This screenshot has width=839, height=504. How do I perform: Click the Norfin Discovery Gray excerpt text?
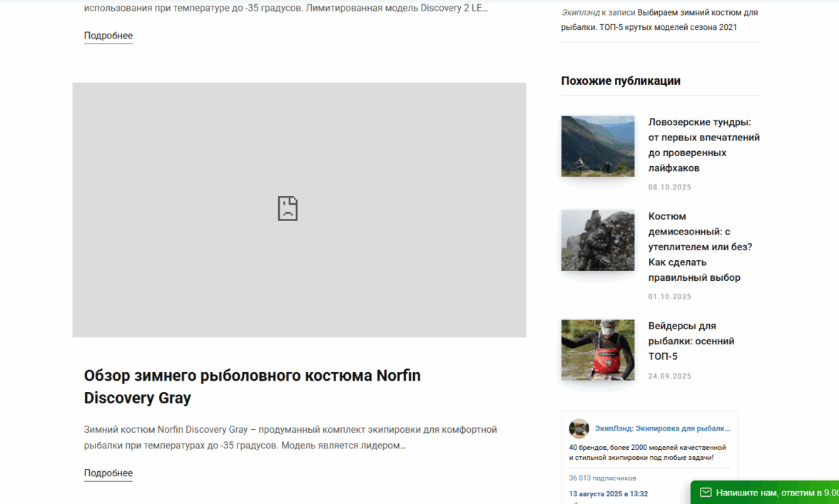pos(290,438)
